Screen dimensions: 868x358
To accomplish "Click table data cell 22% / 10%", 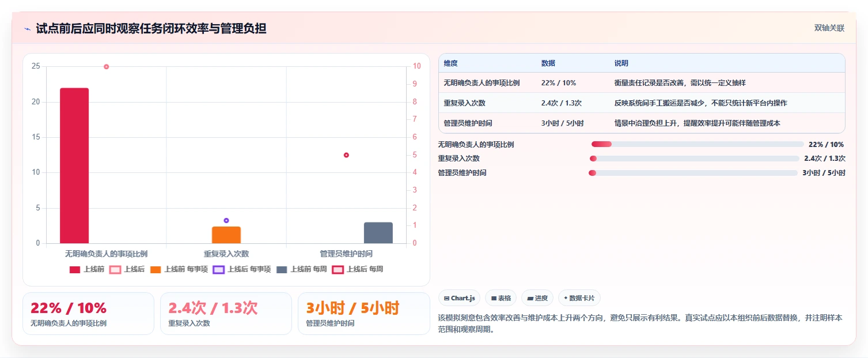I will 559,83.
